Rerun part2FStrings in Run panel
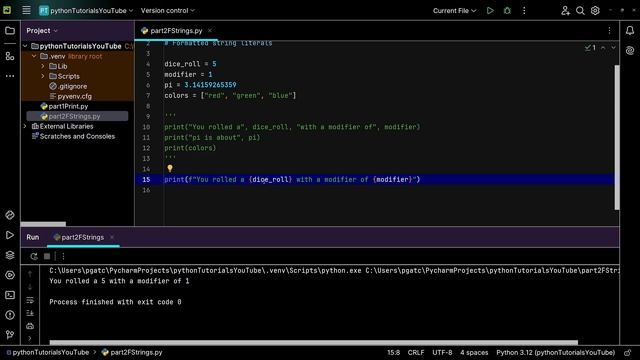 pos(34,256)
